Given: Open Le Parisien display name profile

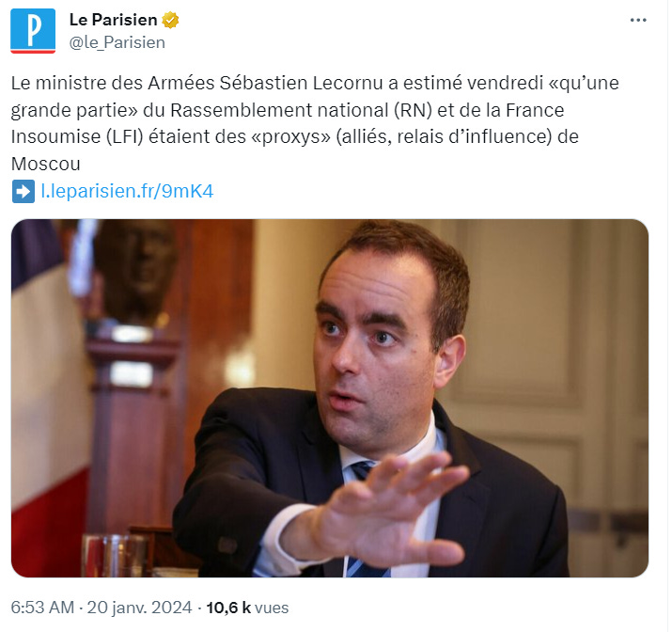Looking at the screenshot, I should 113,20.
